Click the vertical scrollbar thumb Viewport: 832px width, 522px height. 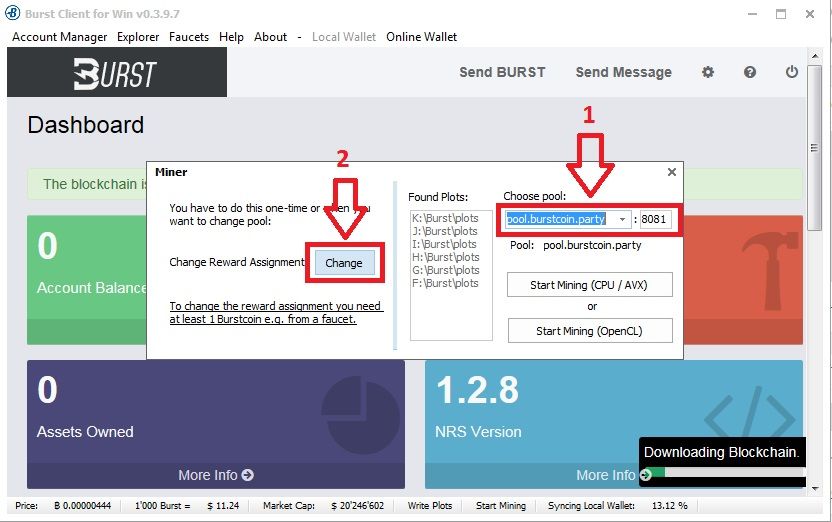tap(814, 148)
